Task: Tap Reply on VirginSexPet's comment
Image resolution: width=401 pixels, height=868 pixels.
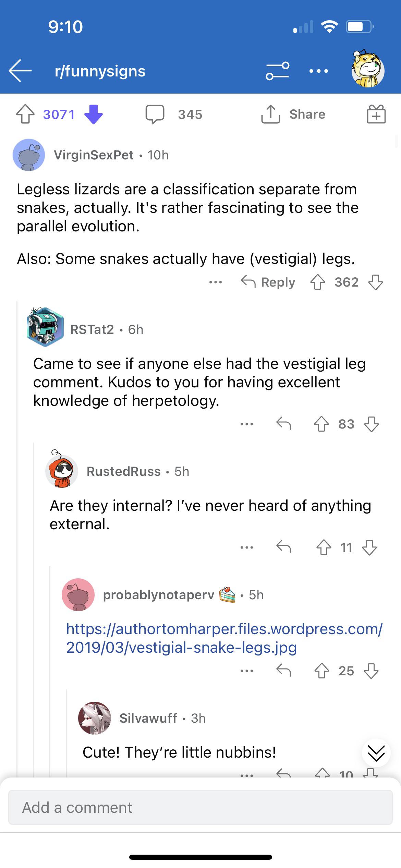Action: pos(271,282)
